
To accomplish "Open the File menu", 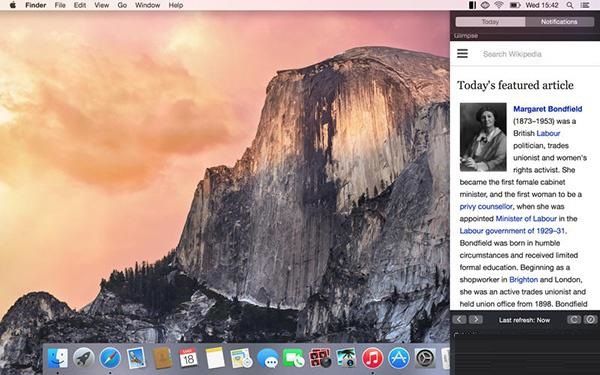I will pos(60,5).
